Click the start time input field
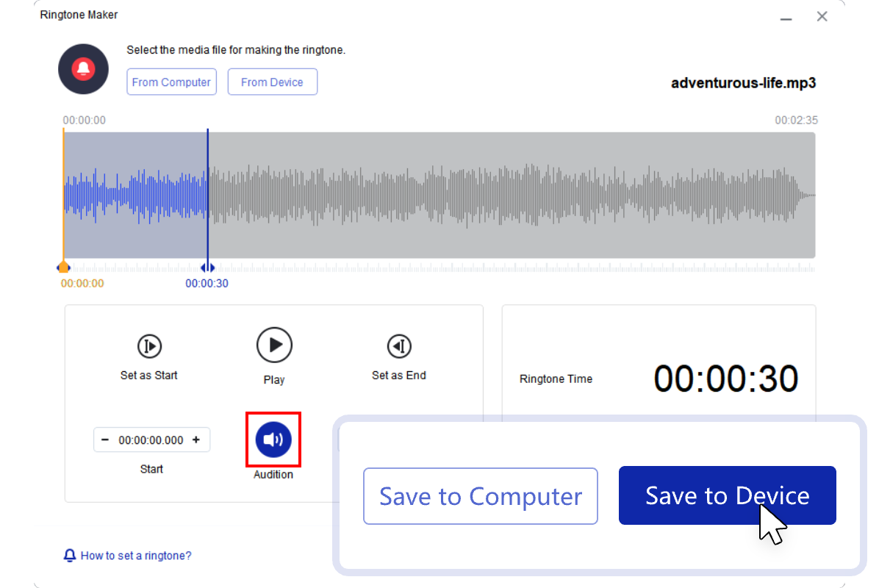 (x=151, y=440)
